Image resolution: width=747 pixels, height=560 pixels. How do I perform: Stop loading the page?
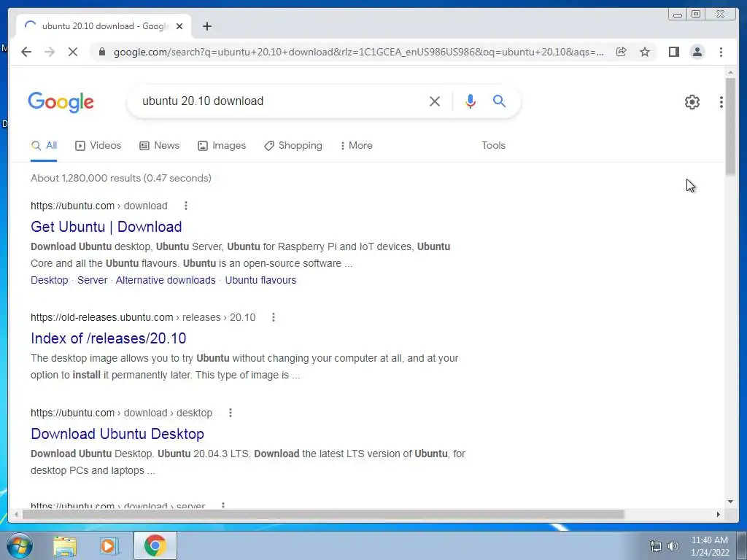[73, 52]
